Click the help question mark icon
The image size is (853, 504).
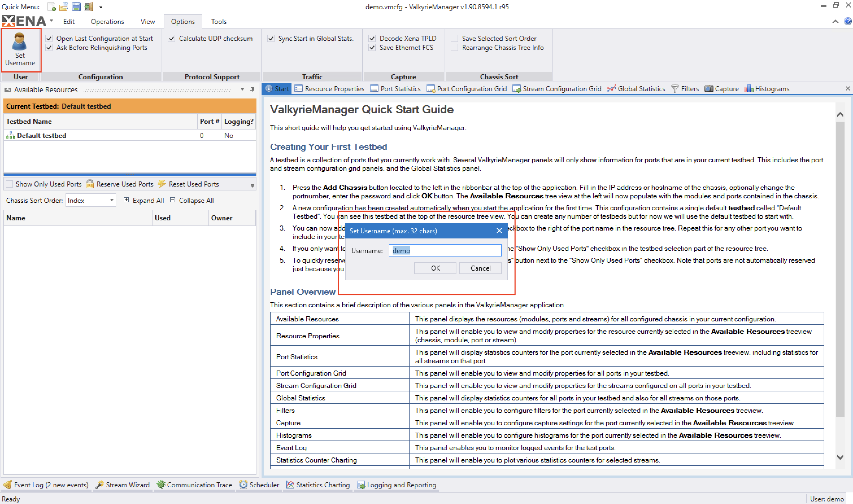coord(848,21)
